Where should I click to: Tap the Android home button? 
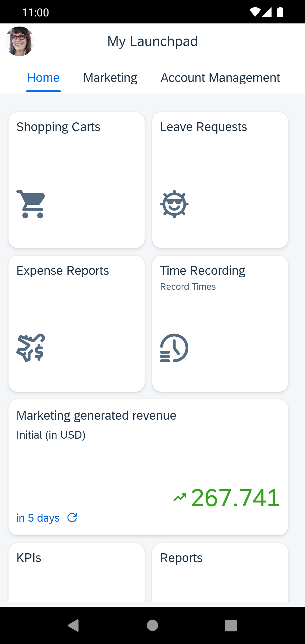point(152,625)
